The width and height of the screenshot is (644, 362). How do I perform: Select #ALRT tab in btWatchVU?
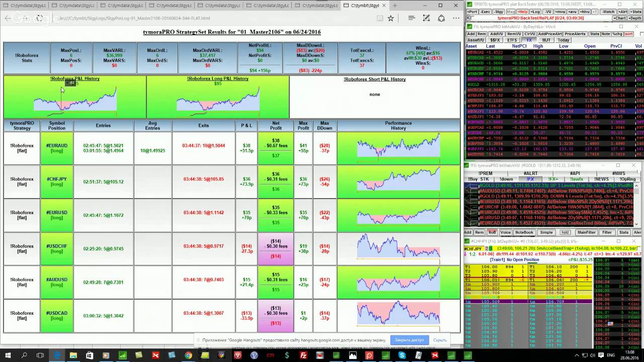pos(530,173)
